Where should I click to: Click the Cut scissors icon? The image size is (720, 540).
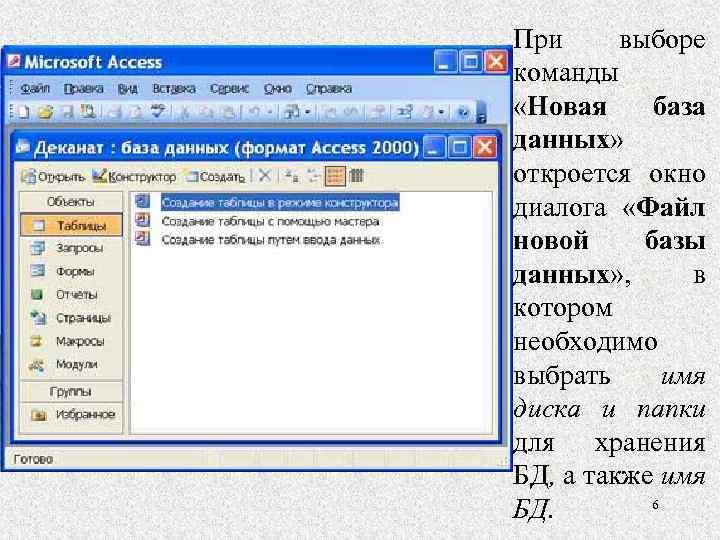(185, 112)
